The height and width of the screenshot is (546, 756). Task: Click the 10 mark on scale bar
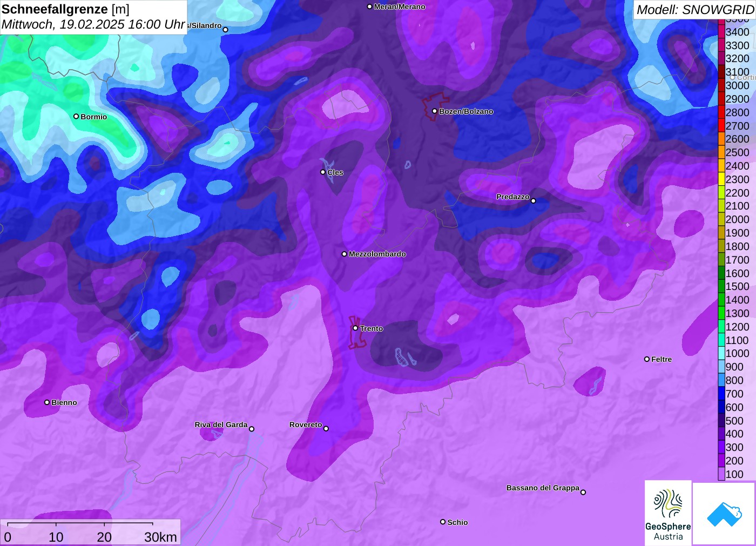56,537
